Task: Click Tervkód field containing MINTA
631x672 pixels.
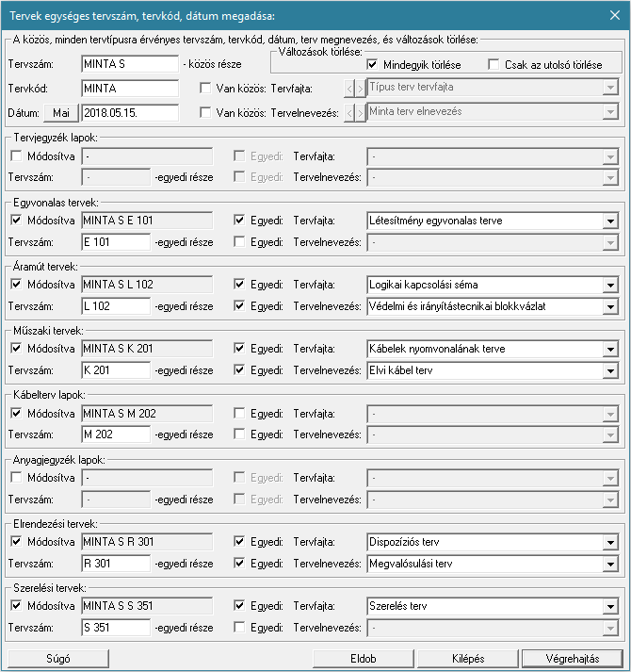Action: [130, 89]
